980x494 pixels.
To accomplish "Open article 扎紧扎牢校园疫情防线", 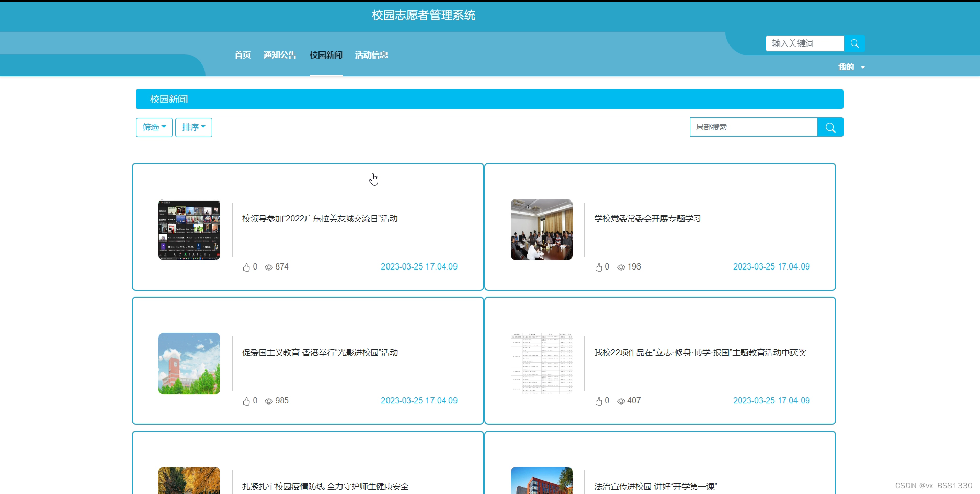I will point(326,487).
